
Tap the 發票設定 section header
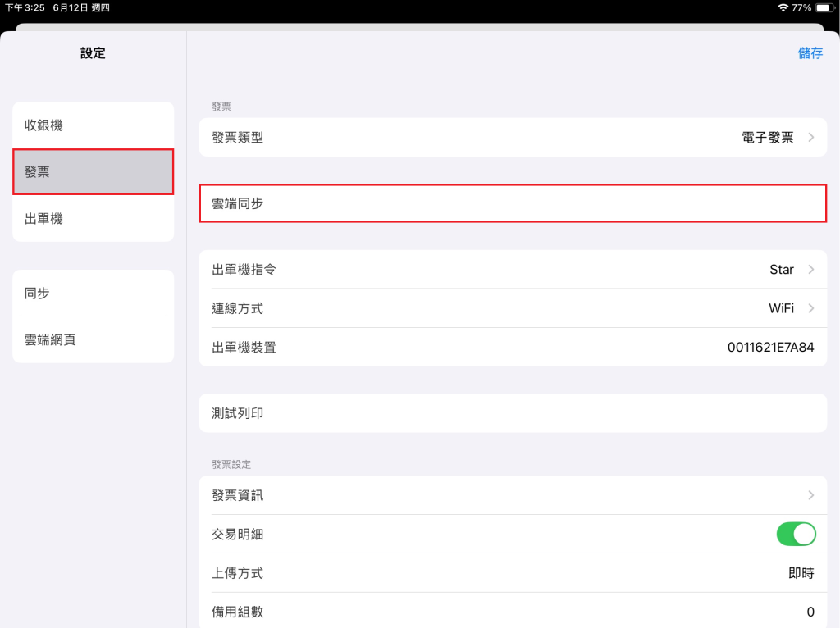231,464
